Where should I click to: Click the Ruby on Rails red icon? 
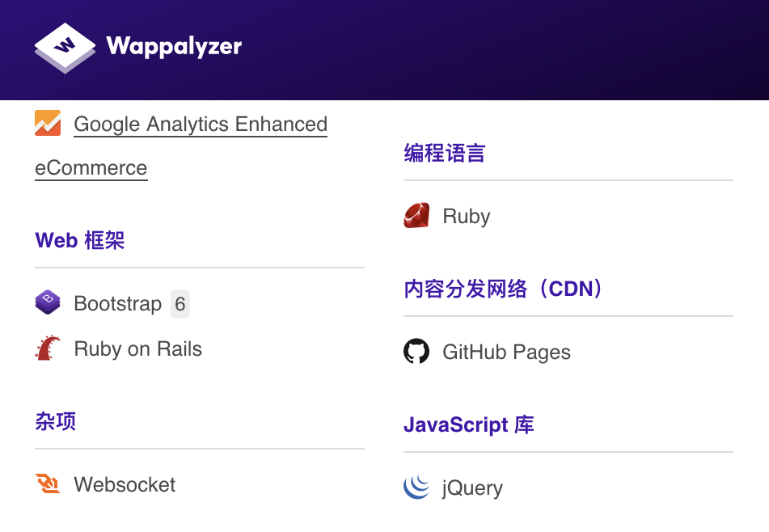[x=48, y=348]
